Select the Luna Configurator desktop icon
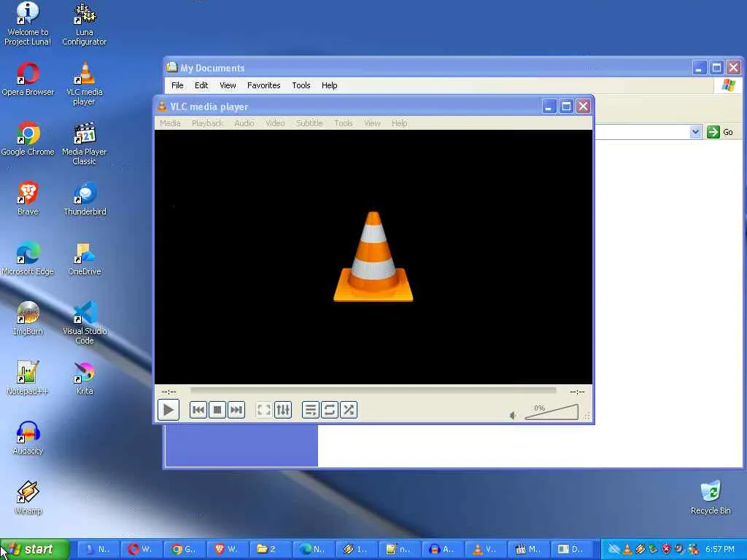747x560 pixels. coord(85,24)
